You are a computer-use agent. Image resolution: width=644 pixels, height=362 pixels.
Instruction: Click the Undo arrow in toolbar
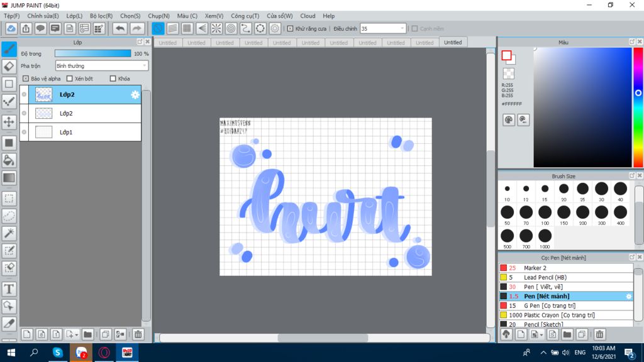click(120, 28)
